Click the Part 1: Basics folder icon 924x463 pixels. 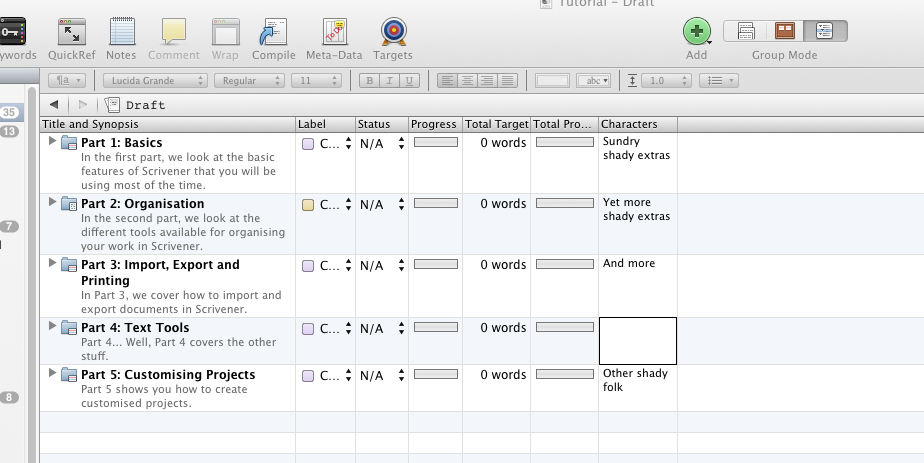pyautogui.click(x=70, y=143)
